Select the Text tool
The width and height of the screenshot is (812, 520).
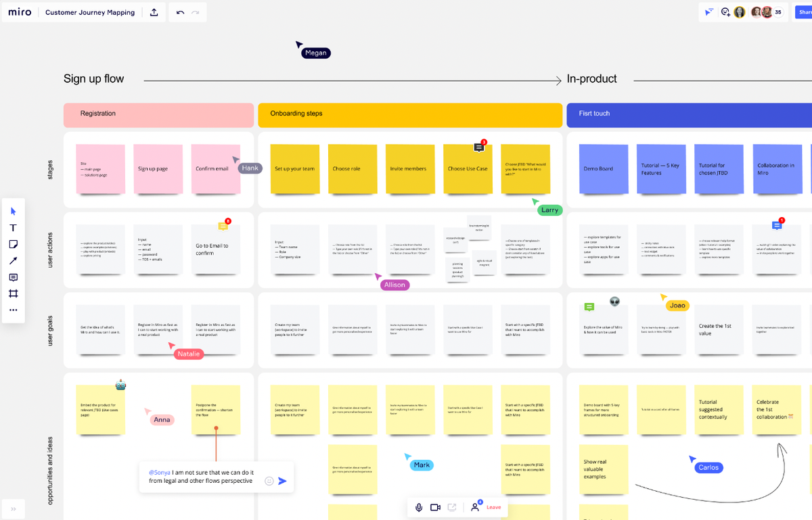pos(13,228)
